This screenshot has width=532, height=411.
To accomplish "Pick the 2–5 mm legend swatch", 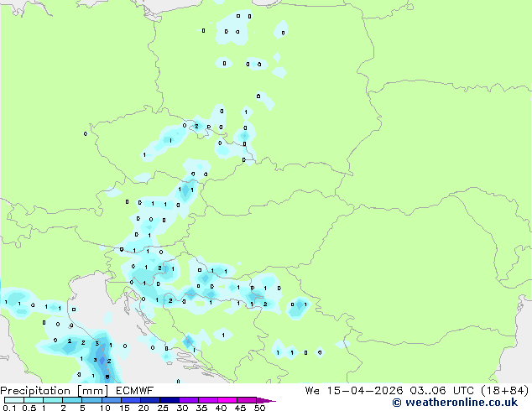I will point(72,400).
